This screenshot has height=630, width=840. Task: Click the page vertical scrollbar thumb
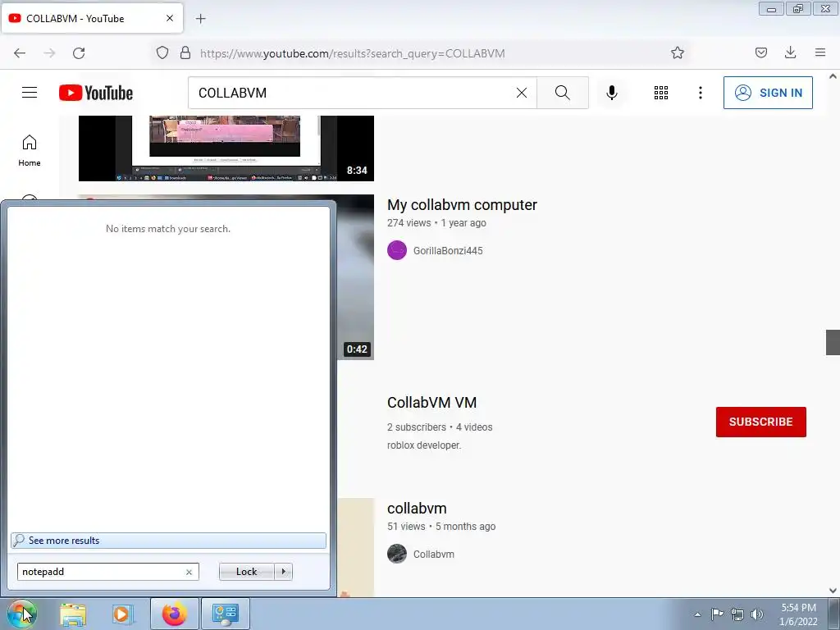click(833, 342)
